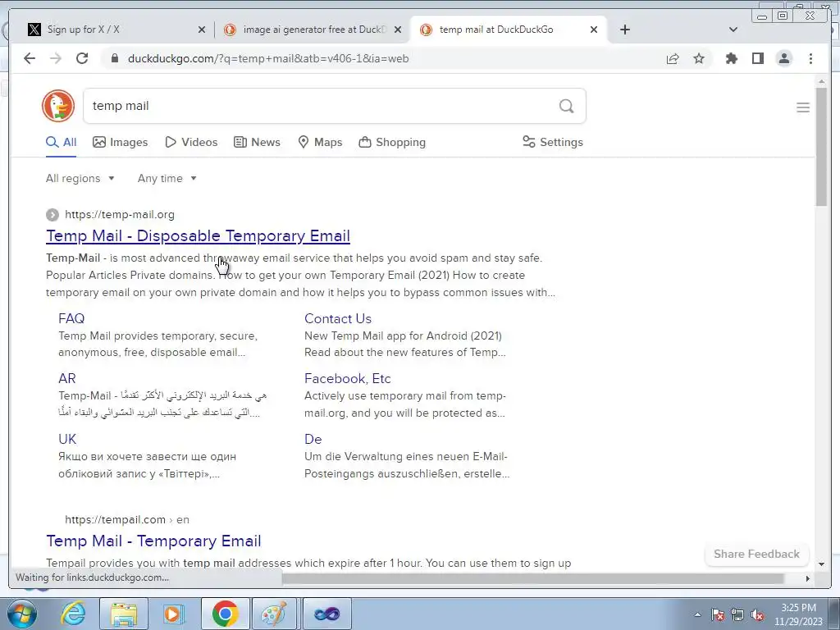The width and height of the screenshot is (840, 630).
Task: Click the Chrome address bar URL
Action: tap(268, 58)
